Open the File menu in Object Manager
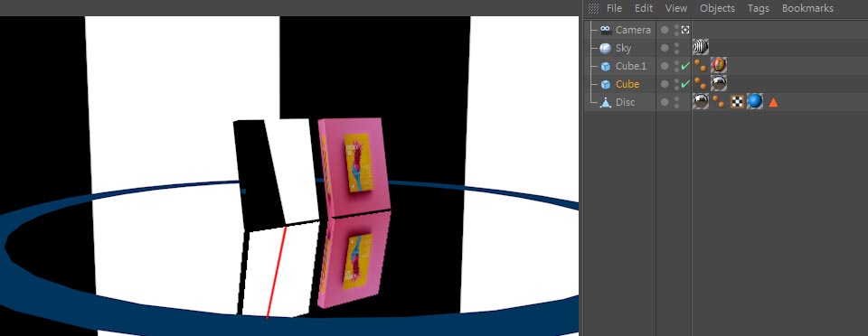The image size is (868, 336). pos(614,8)
